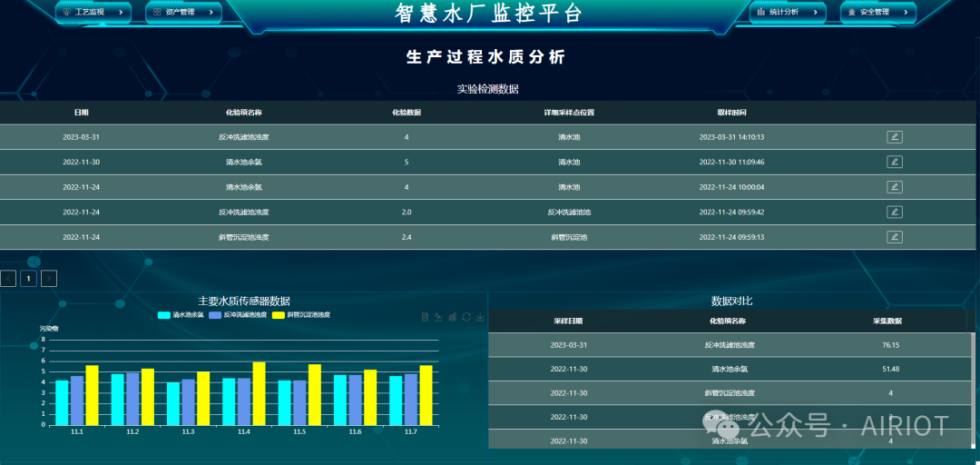Edit the 2022-11-30 清水池余氯 record
Viewport: 980px width, 465px height.
894,162
